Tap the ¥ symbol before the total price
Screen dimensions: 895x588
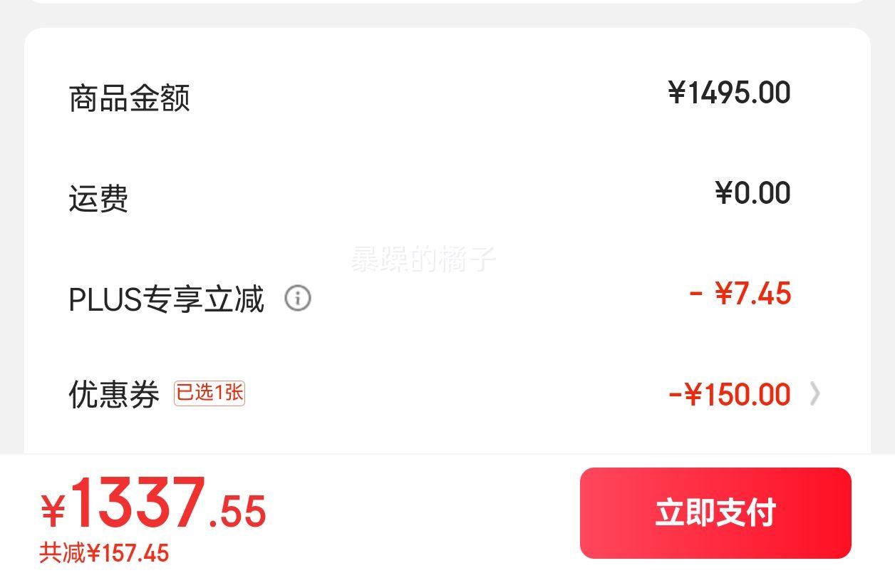53,510
